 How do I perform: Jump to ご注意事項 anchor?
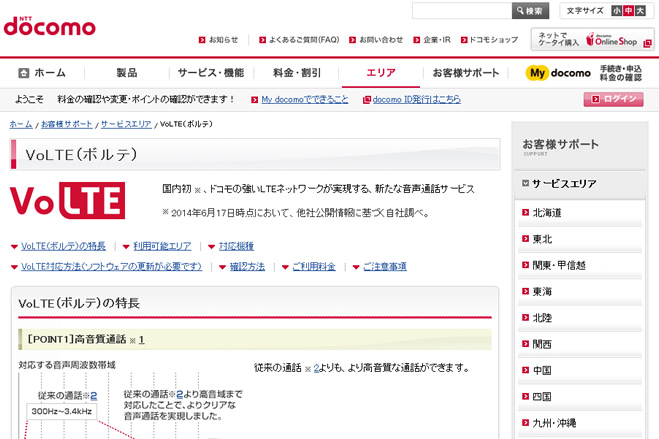point(385,267)
